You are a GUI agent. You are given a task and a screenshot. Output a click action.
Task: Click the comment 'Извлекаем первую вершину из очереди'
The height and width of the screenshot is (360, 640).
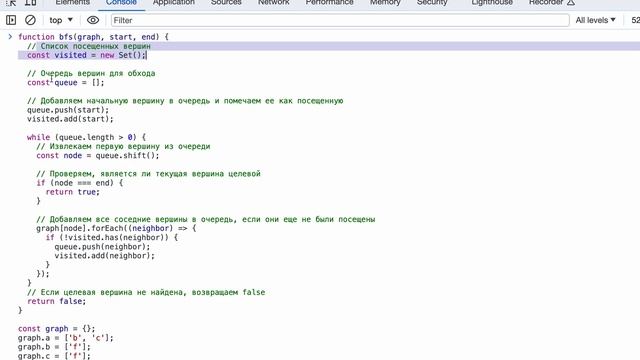(x=130, y=146)
